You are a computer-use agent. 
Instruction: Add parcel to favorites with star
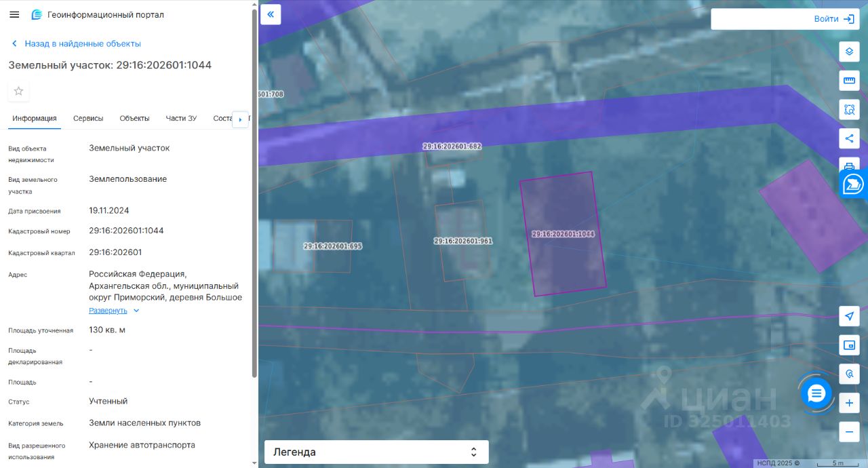(x=19, y=91)
